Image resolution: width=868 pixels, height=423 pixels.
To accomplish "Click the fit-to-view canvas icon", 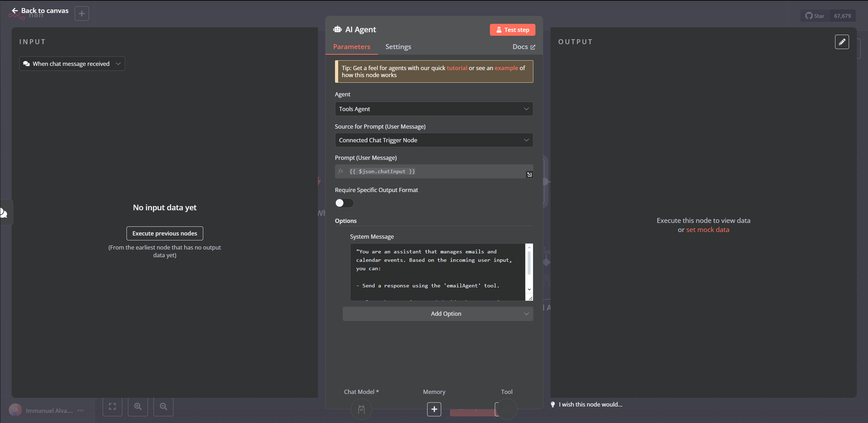I will (x=112, y=407).
